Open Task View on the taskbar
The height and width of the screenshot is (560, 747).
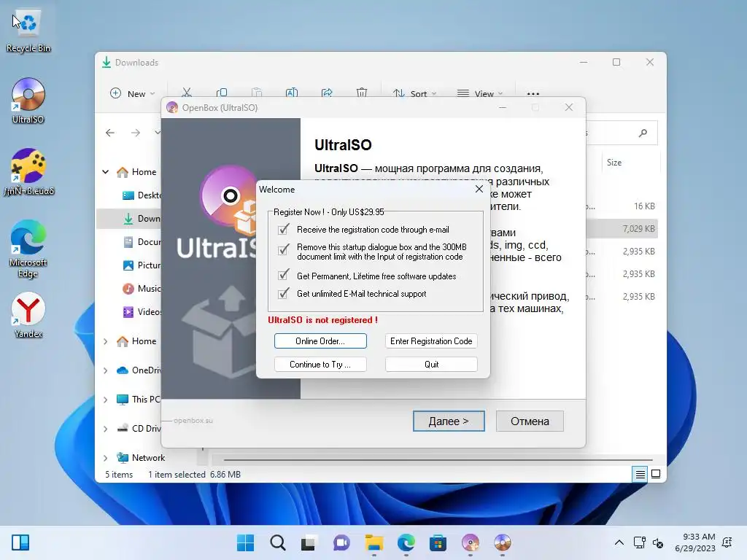[309, 542]
